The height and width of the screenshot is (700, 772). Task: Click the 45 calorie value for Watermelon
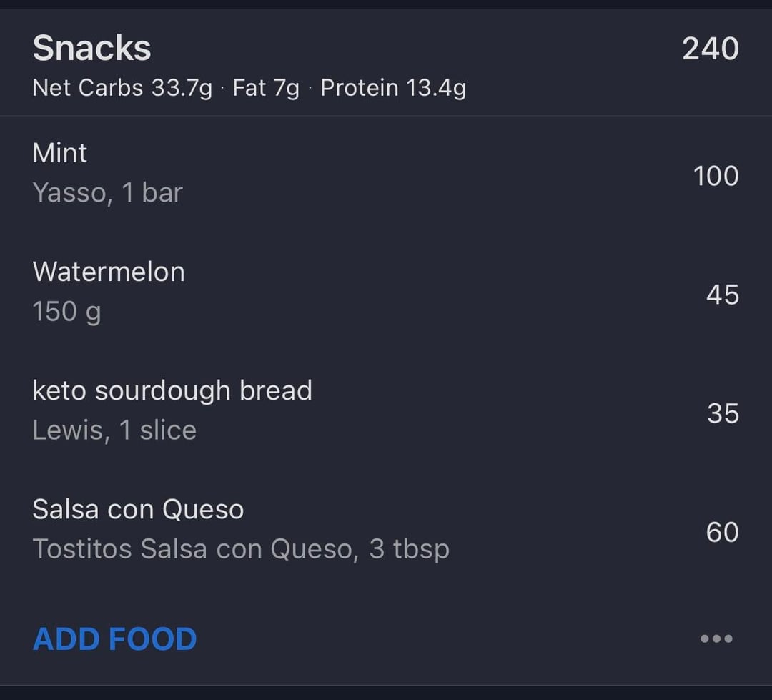tap(722, 295)
